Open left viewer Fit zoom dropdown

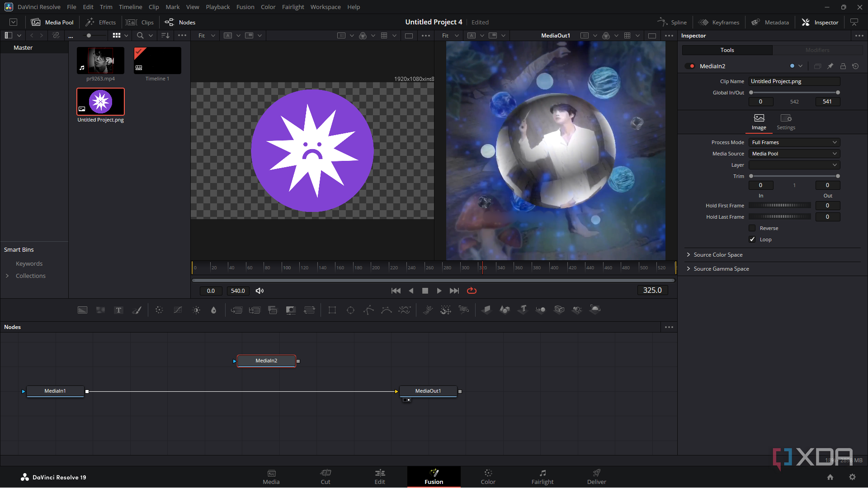pos(207,35)
